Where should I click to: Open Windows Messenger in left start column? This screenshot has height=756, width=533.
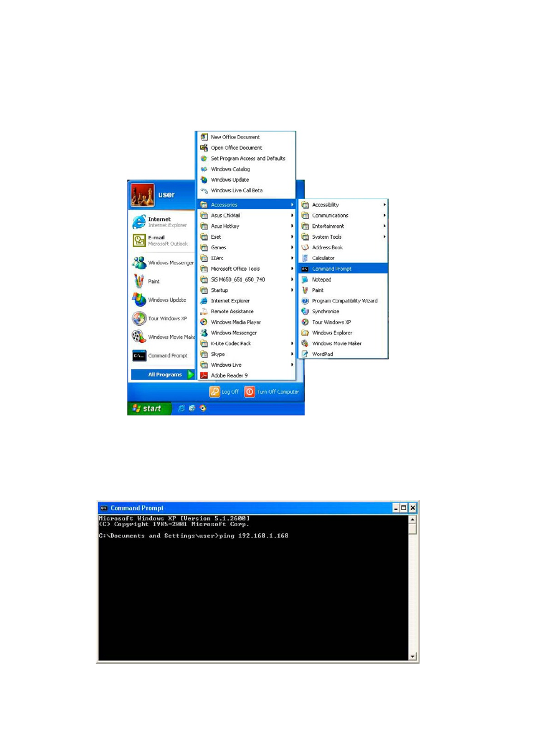coord(163,263)
